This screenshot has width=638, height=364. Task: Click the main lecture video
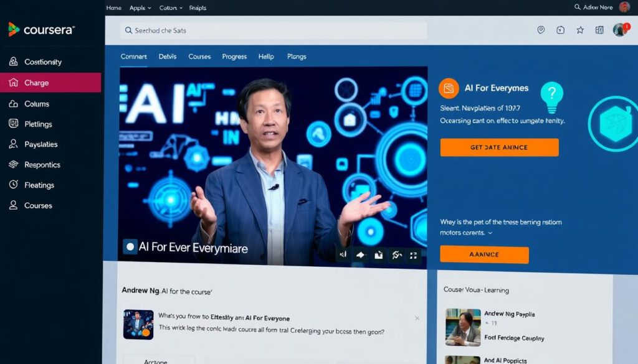click(x=273, y=167)
